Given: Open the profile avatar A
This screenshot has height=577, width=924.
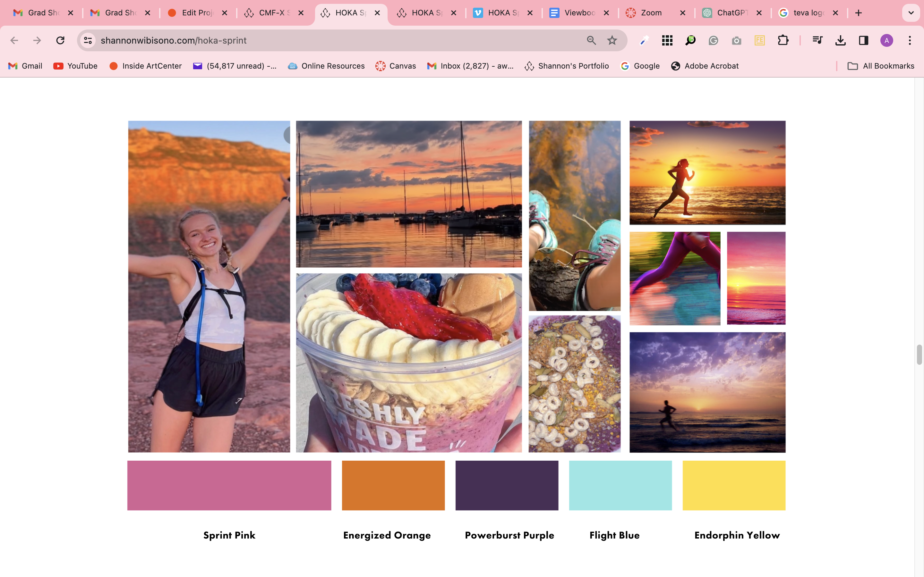Looking at the screenshot, I should [886, 40].
